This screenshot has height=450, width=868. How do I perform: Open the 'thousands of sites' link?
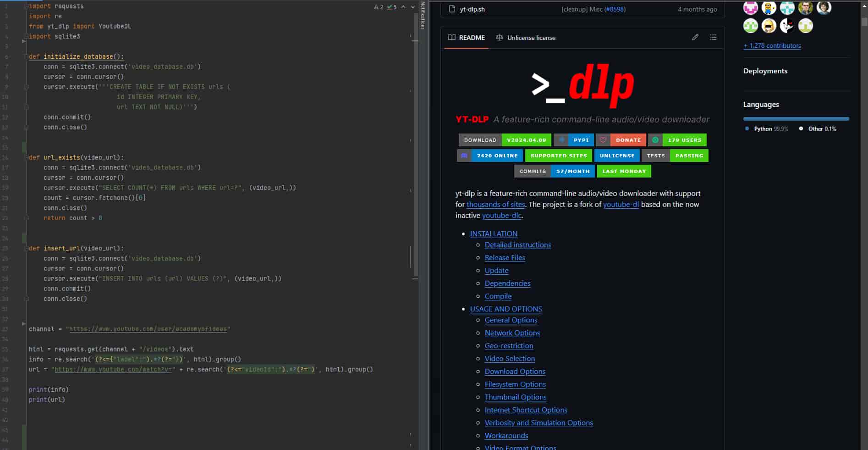point(496,205)
